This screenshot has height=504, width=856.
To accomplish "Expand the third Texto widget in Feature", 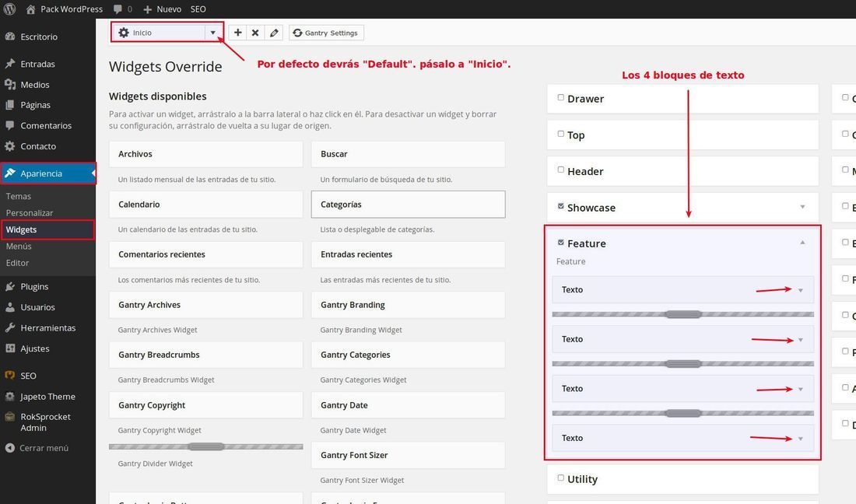I will 800,390.
